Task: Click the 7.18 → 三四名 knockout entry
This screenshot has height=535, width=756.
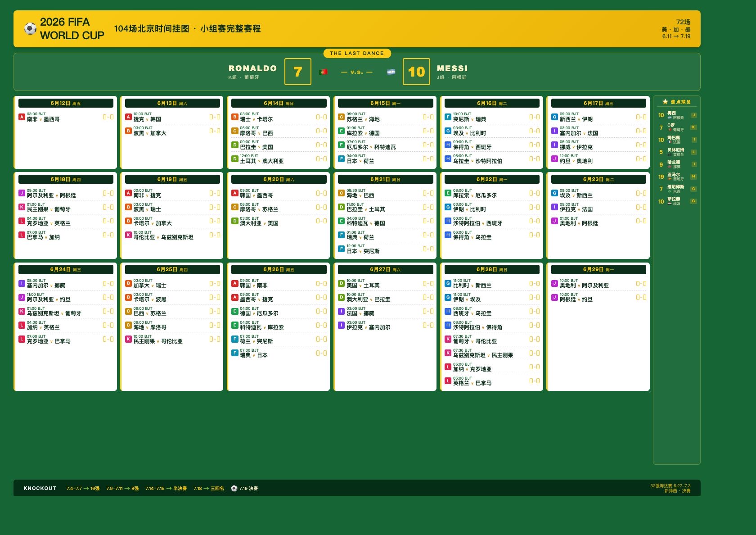Action: pos(209,488)
